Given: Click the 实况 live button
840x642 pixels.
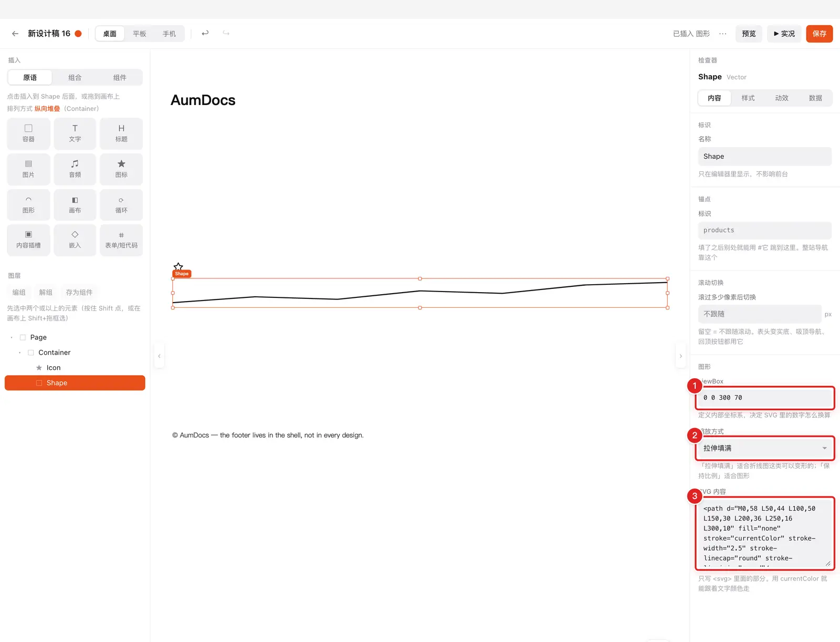Looking at the screenshot, I should pos(784,34).
